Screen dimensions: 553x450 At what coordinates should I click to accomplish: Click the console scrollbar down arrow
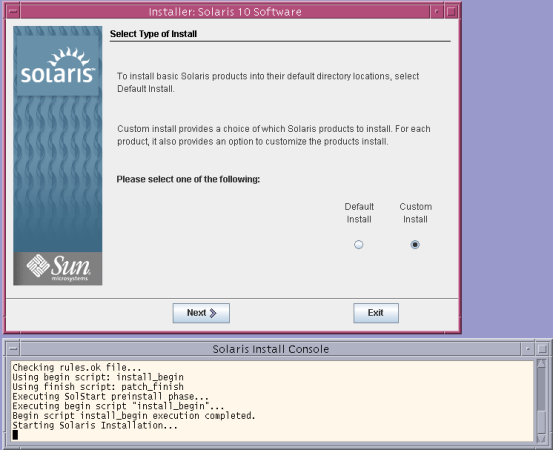(x=541, y=438)
